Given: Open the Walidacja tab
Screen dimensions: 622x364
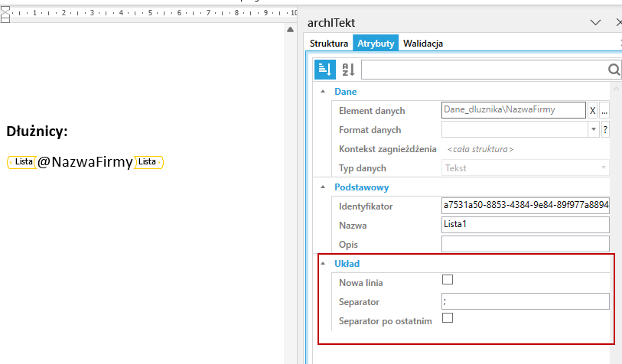Looking at the screenshot, I should (x=423, y=44).
